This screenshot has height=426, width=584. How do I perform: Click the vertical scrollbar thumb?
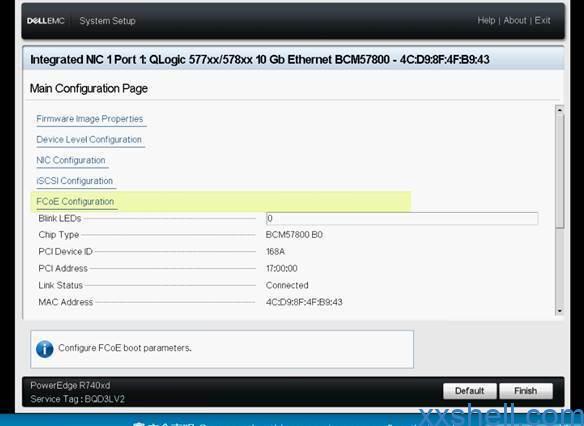click(559, 171)
